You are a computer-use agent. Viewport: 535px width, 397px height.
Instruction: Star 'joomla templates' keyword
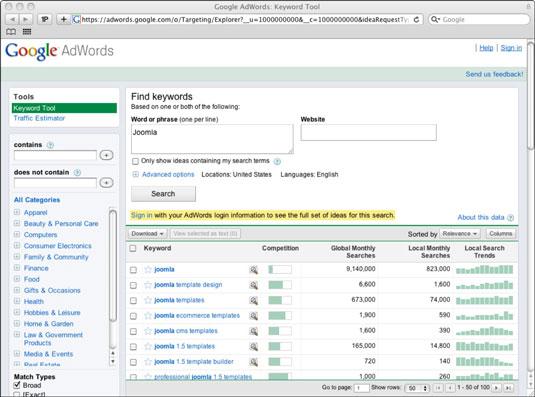(x=148, y=300)
